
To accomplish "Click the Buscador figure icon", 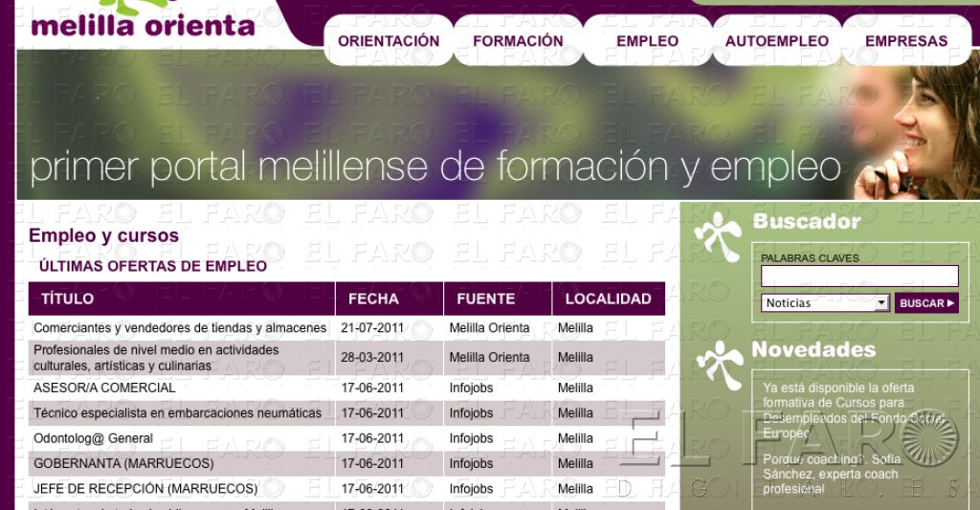I will 718,236.
